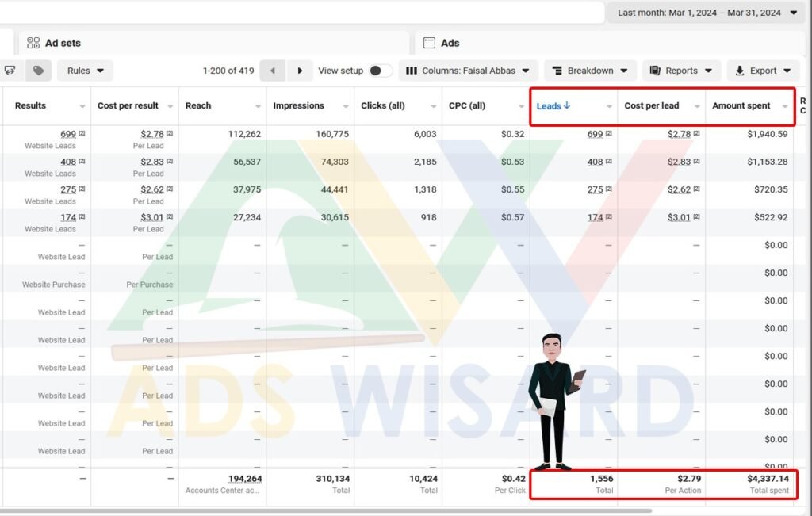
Task: Click the tag label icon button
Action: tap(38, 71)
